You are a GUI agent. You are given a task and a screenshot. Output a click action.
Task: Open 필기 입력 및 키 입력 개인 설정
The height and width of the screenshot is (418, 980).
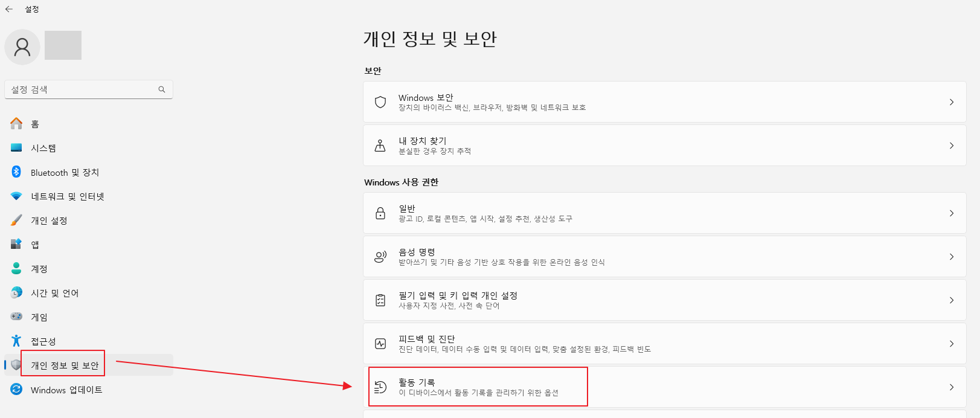pos(665,300)
